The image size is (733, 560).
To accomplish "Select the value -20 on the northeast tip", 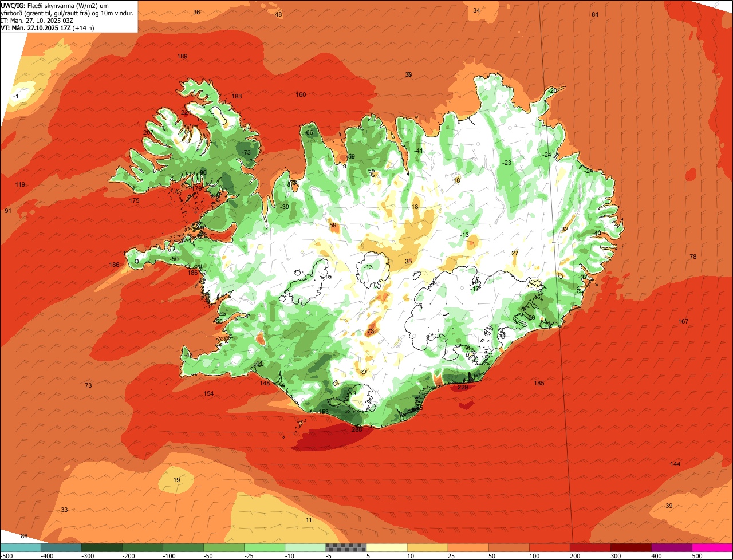I will tap(552, 91).
